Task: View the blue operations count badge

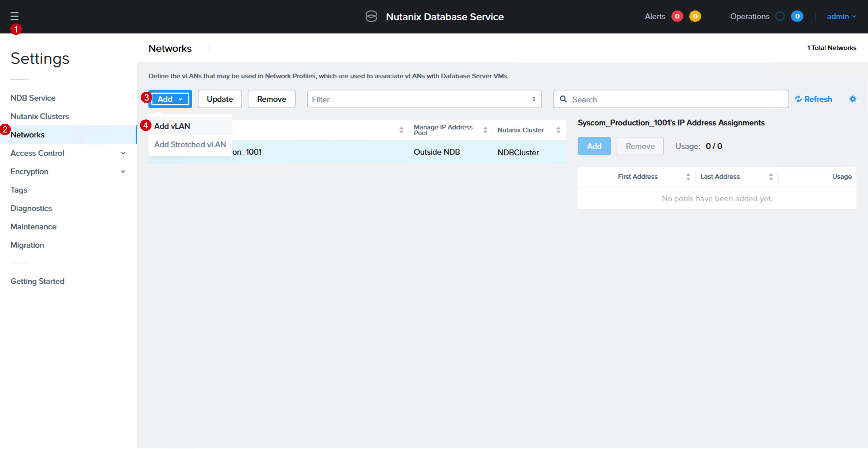Action: pos(797,16)
